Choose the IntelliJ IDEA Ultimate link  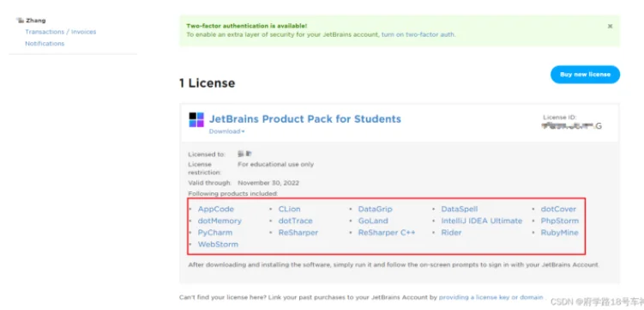pos(481,221)
